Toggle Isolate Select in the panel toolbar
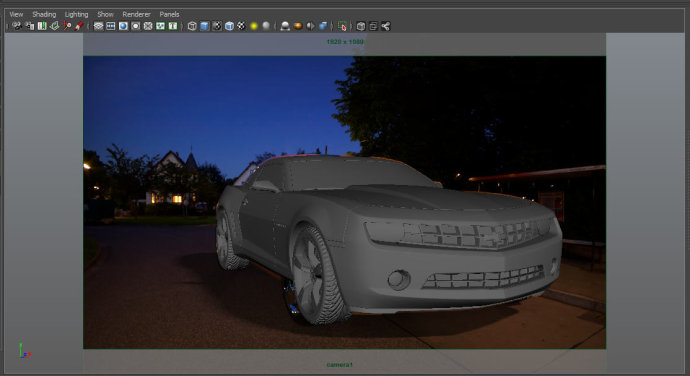The image size is (690, 376). coord(342,26)
